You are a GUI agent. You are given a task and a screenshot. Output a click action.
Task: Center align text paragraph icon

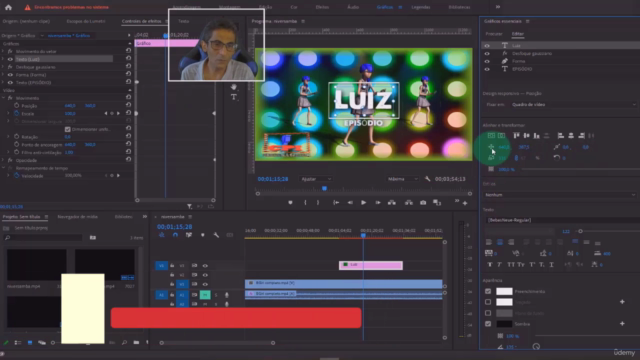pos(500,242)
